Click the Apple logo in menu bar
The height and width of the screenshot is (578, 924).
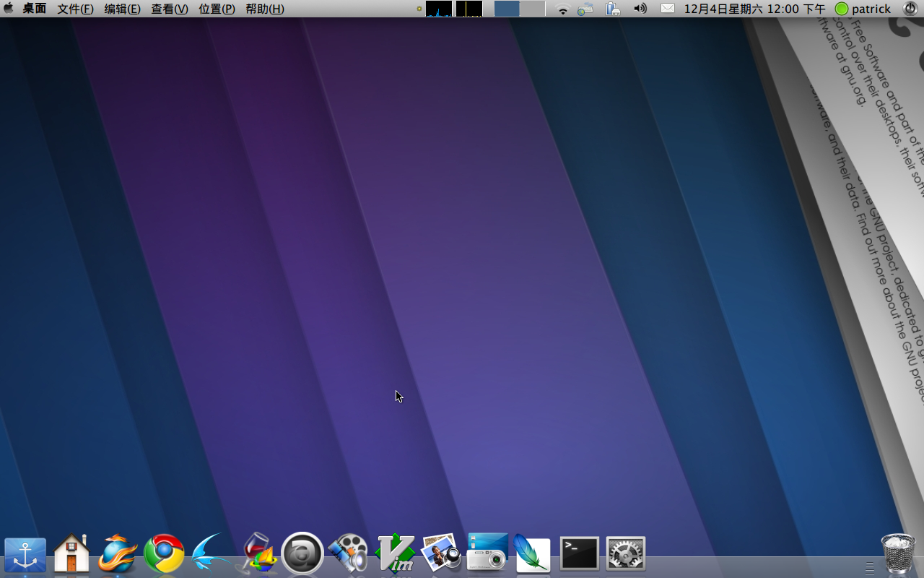pyautogui.click(x=9, y=9)
